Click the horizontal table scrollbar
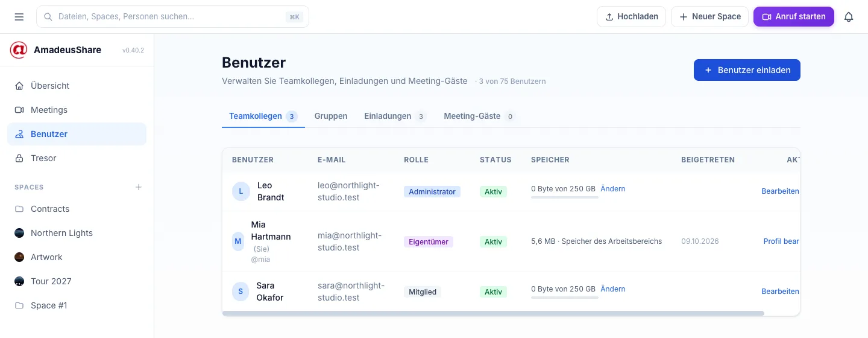This screenshot has width=868, height=338. [x=493, y=313]
